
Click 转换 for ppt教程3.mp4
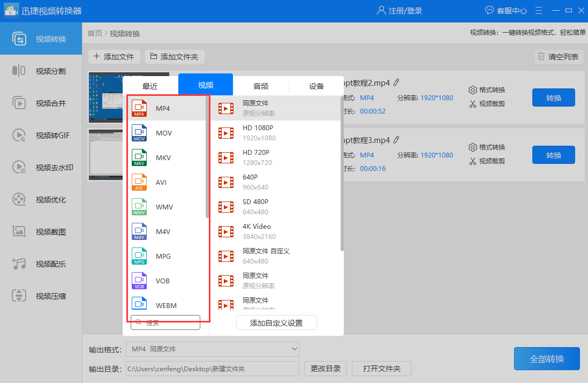(x=554, y=155)
